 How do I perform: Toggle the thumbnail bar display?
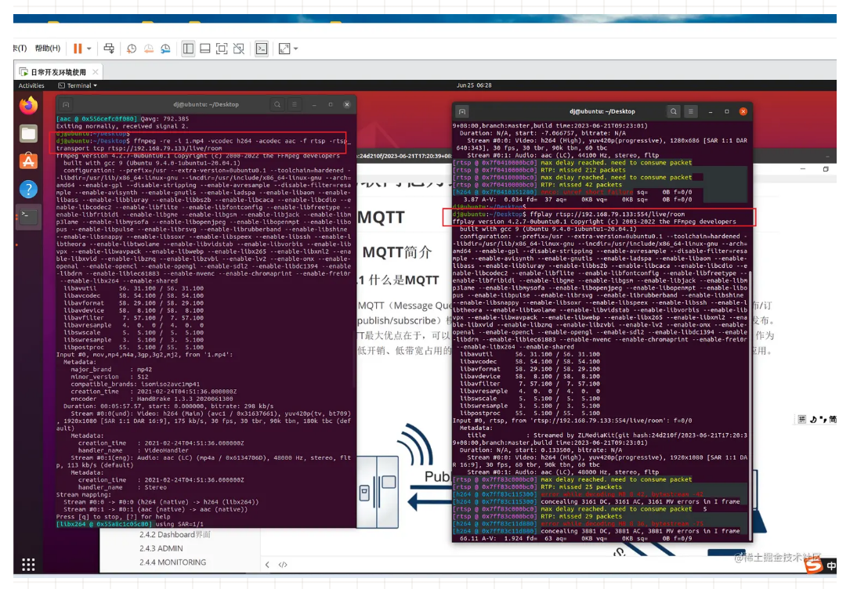click(x=205, y=49)
